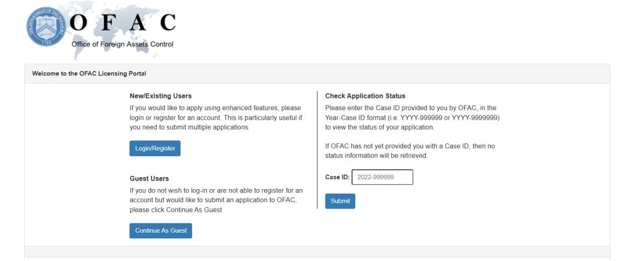
Task: Click the guest application description paragraph
Action: coord(216,200)
